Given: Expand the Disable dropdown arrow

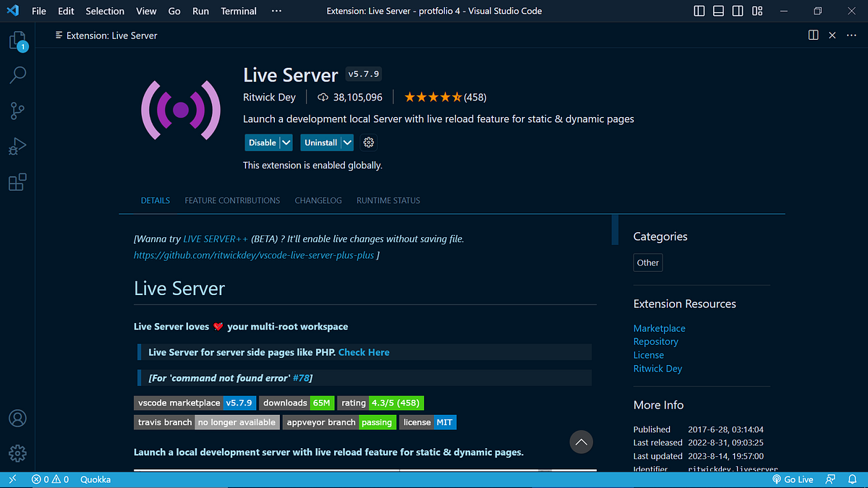Looking at the screenshot, I should [285, 142].
